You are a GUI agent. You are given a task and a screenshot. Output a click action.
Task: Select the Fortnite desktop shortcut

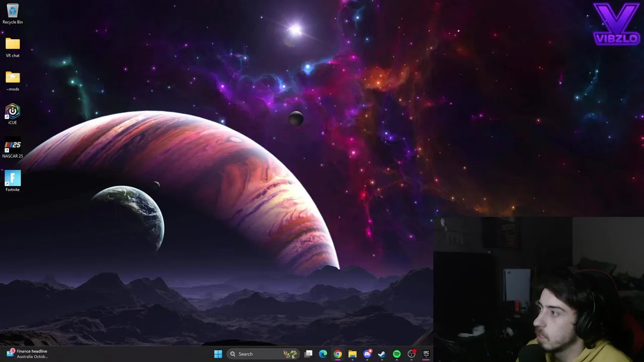[13, 182]
